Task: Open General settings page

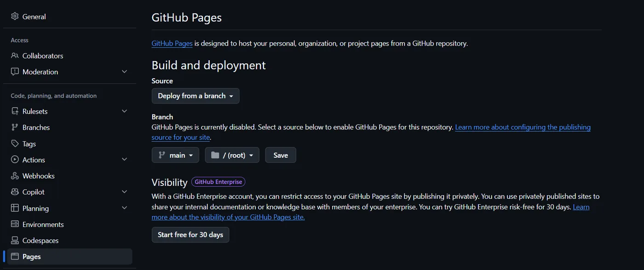Action: 69,17
